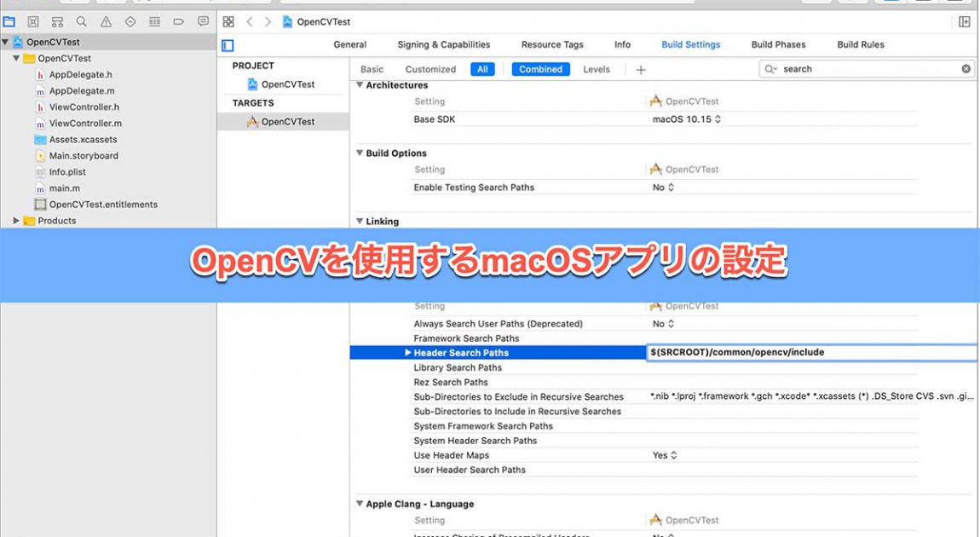
Task: Open the Source Control navigator icon
Action: [x=33, y=22]
